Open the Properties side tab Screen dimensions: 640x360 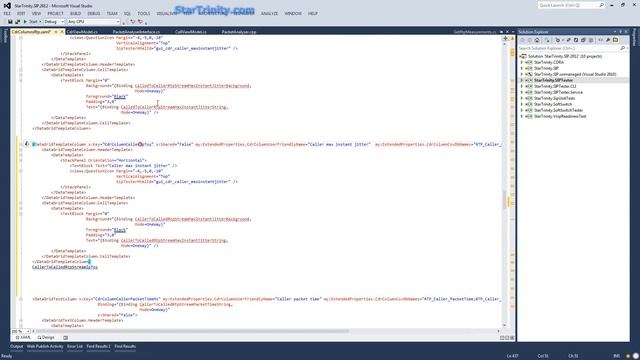tap(635, 37)
